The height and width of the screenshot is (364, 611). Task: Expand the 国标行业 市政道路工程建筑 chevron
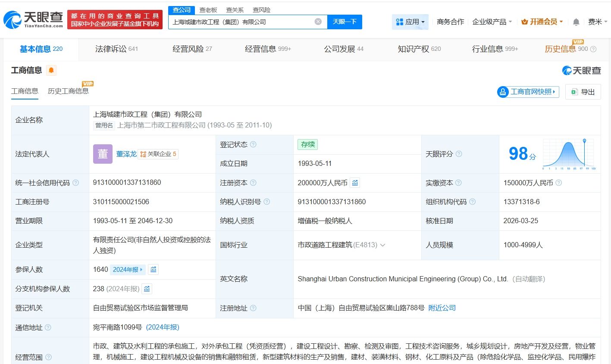tap(382, 245)
